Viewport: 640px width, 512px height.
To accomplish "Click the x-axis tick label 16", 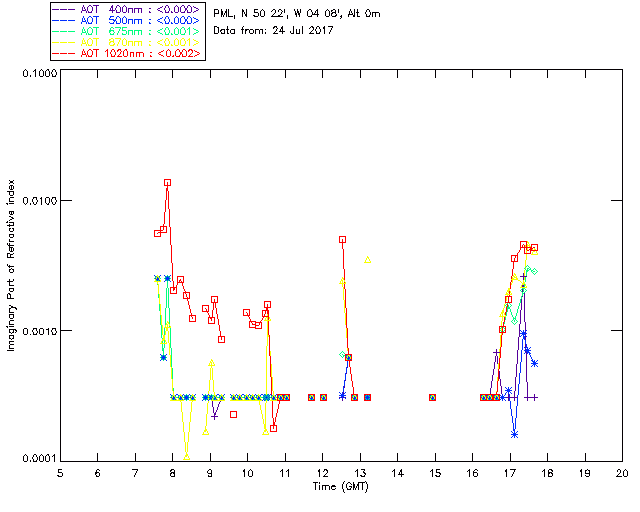I will (473, 473).
